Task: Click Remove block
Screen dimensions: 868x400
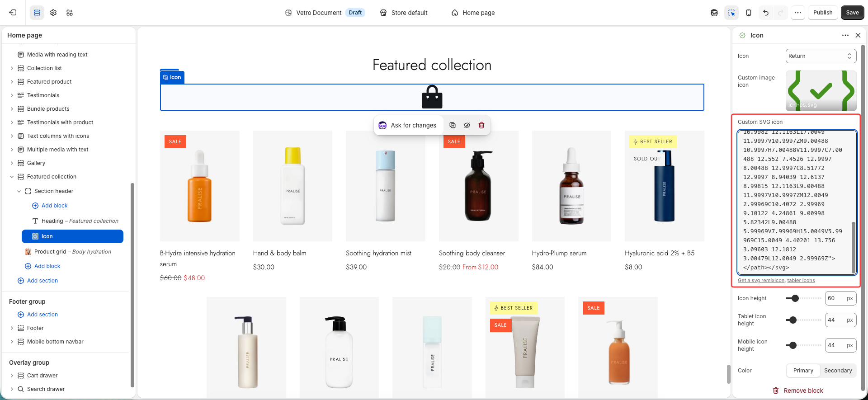Action: pos(798,391)
